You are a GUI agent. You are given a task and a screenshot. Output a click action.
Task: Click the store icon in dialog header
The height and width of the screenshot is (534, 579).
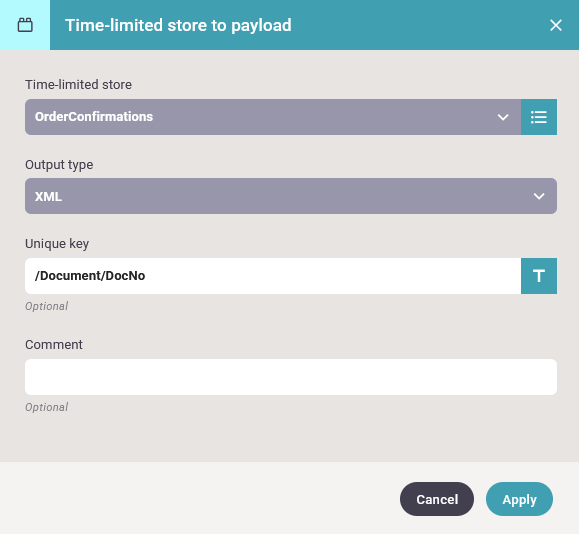[x=25, y=25]
